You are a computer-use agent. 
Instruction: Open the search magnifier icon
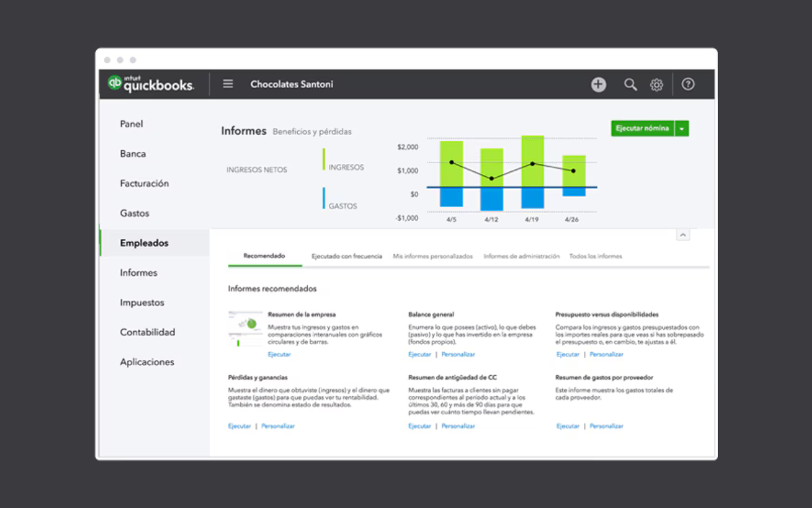[630, 84]
